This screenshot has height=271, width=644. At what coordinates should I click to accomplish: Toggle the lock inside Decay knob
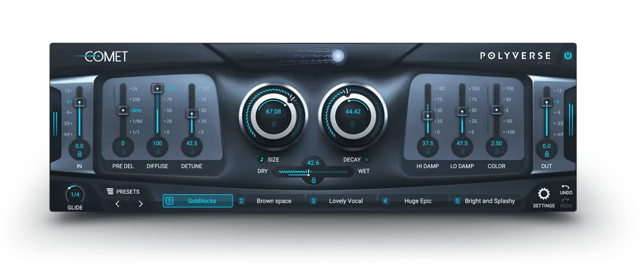pyautogui.click(x=353, y=123)
